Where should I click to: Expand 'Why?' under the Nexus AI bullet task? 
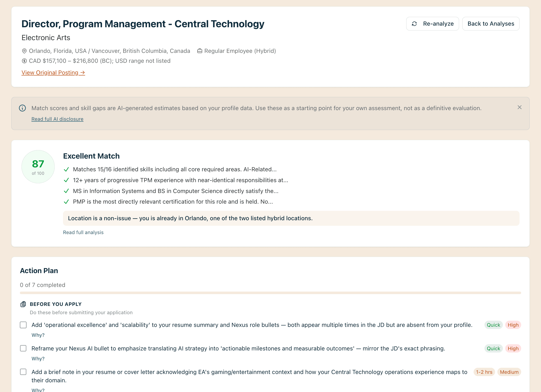coord(38,358)
